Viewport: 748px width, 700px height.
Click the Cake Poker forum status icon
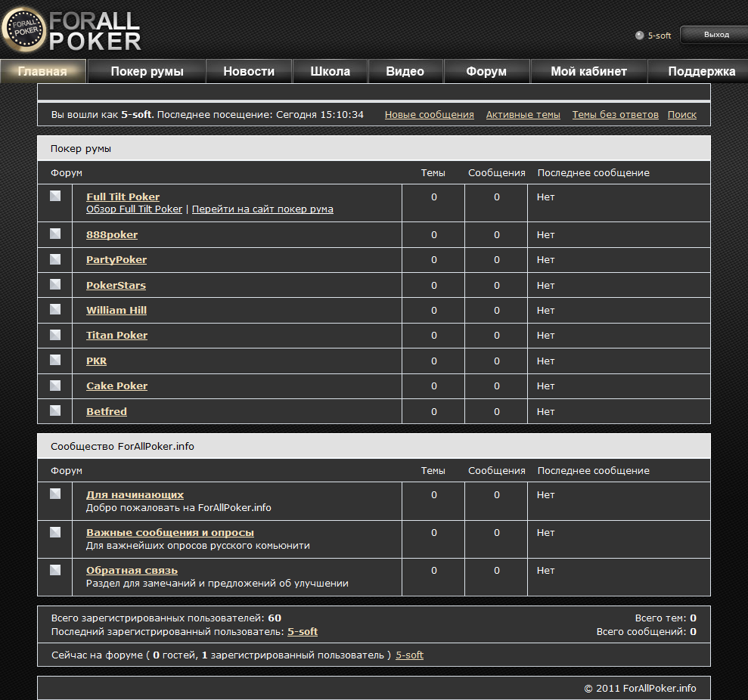[55, 386]
